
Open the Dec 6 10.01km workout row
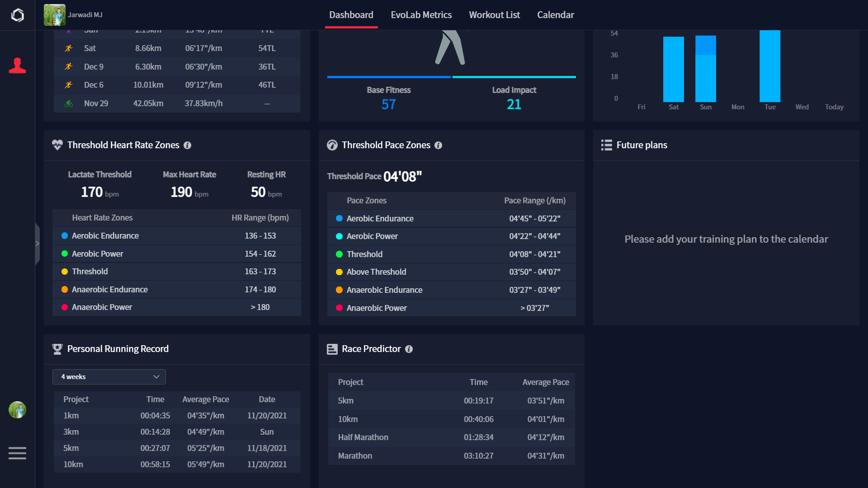pos(176,85)
